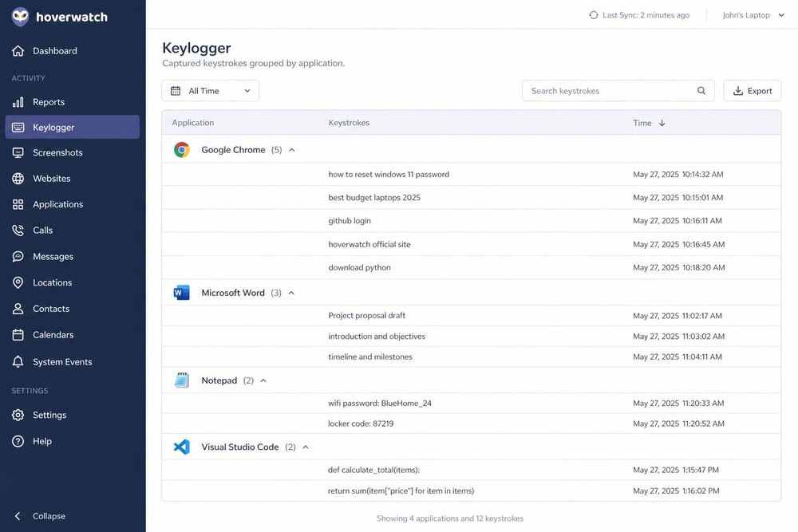798x532 pixels.
Task: Click the Keystrokes column header
Action: (349, 123)
